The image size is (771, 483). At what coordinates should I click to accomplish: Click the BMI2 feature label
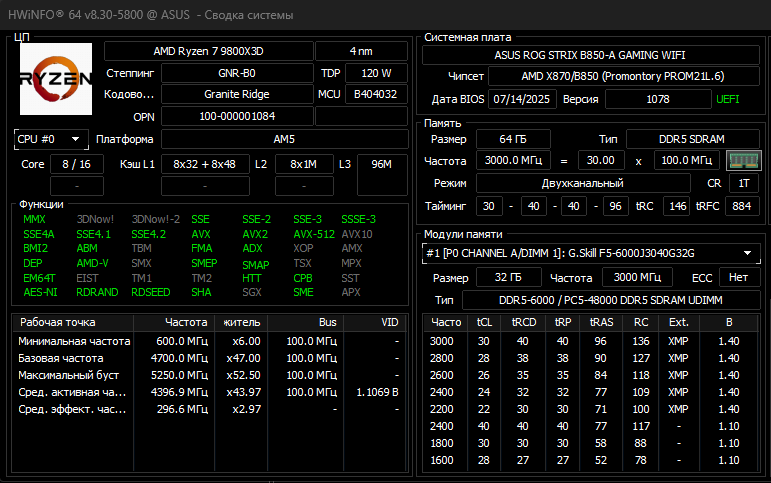click(x=35, y=248)
